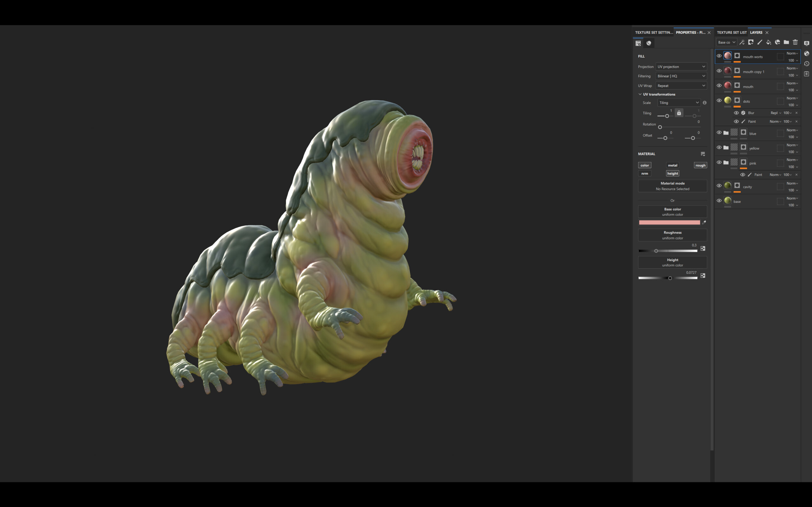Hide the mouth copy 1 layer
The height and width of the screenshot is (507, 812).
click(719, 71)
